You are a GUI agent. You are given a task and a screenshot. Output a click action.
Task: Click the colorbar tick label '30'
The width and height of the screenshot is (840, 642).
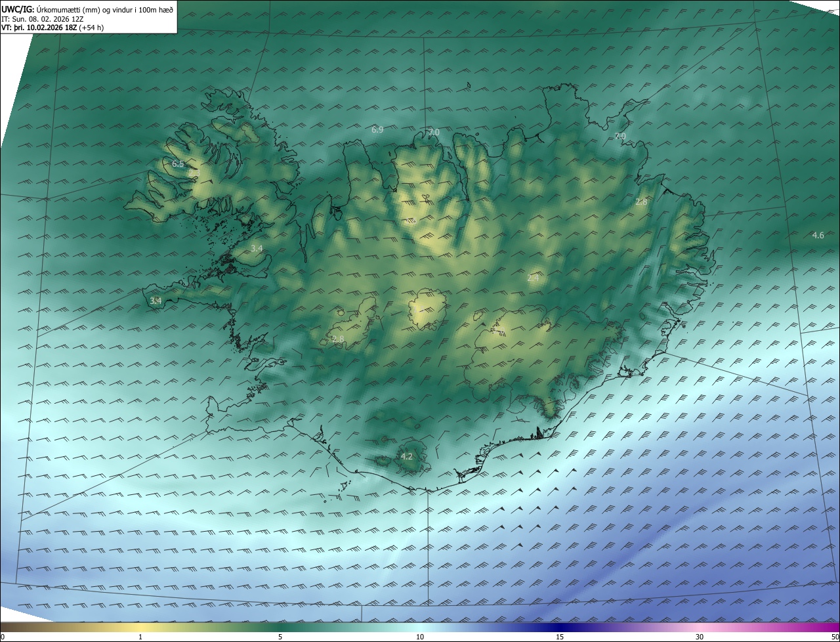(700, 637)
